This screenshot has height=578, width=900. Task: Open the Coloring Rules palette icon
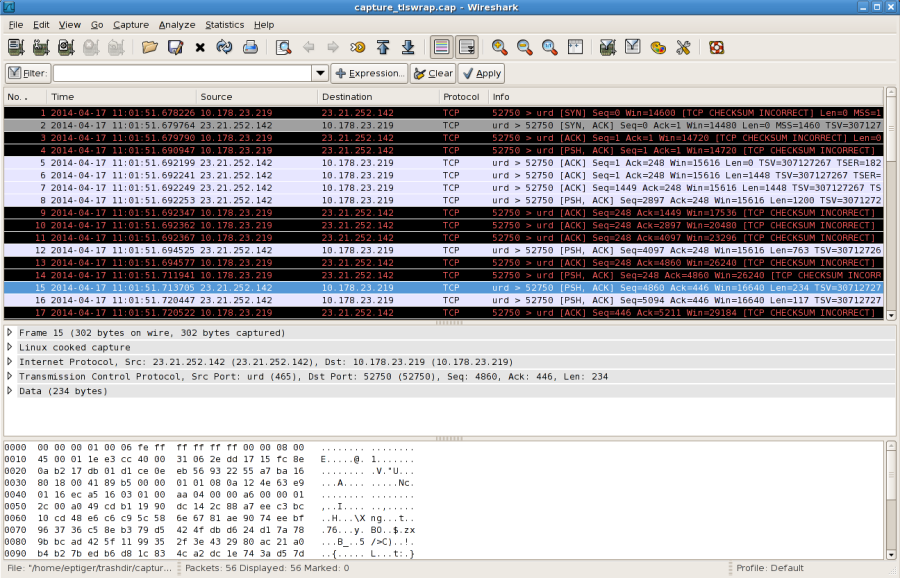click(659, 46)
